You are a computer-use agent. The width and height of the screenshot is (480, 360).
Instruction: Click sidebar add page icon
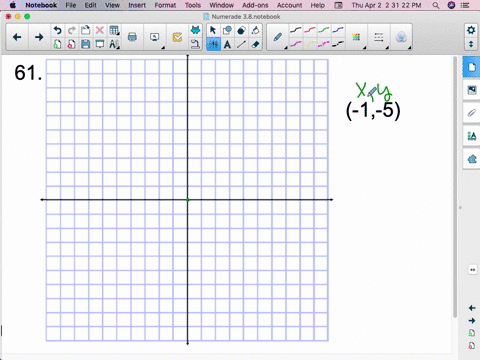point(472,333)
